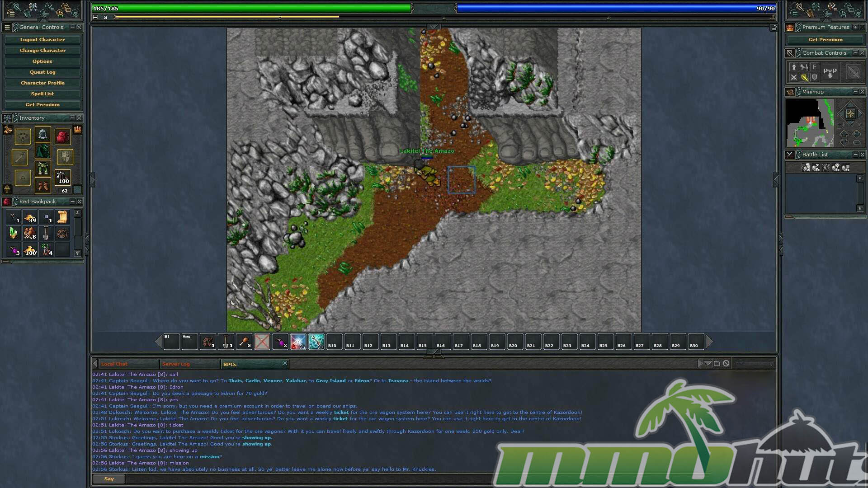
Task: Click the green health bar
Action: click(251, 8)
